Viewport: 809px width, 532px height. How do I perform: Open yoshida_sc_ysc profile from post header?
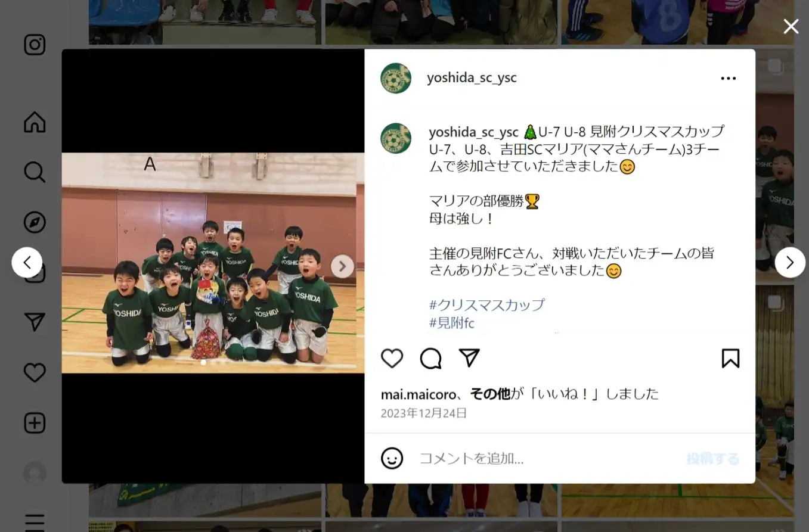(x=472, y=77)
